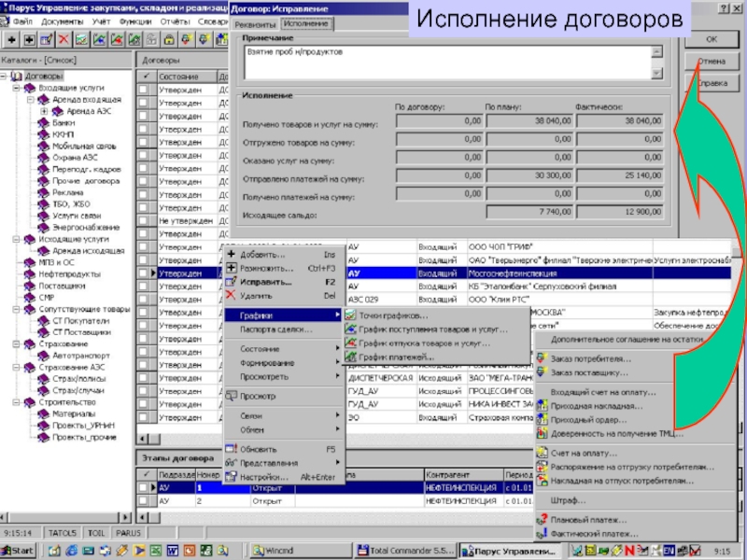Open the Windows Start button
The width and height of the screenshot is (747, 560).
point(18,551)
